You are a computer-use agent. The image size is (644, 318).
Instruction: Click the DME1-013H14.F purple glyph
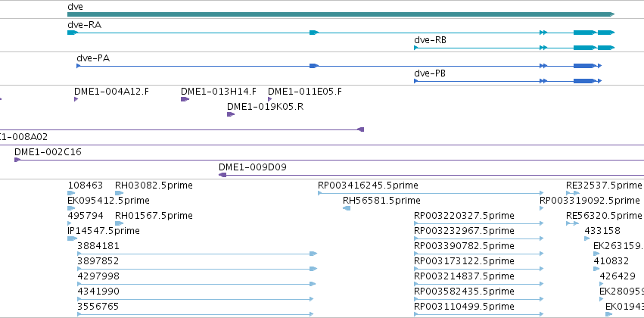click(185, 99)
